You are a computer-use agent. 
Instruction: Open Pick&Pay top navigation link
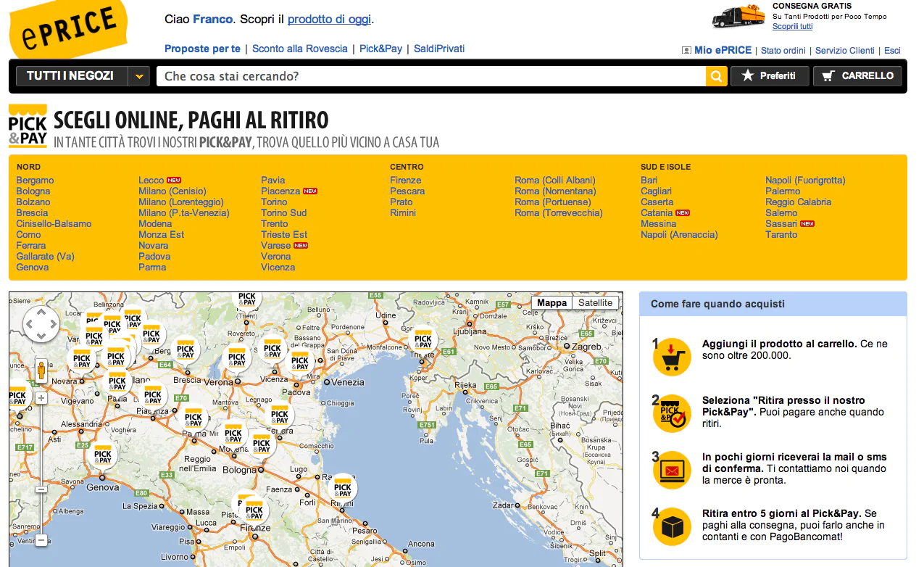[380, 49]
